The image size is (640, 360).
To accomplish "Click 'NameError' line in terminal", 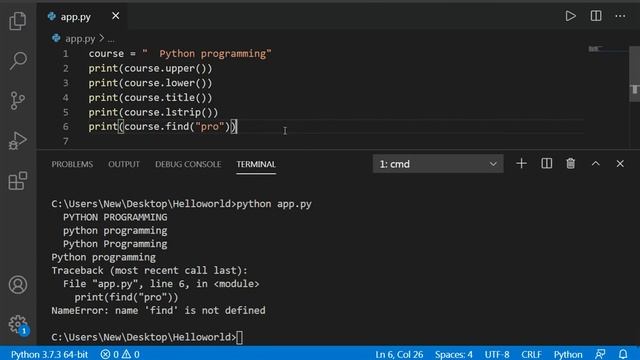I will 158,311.
